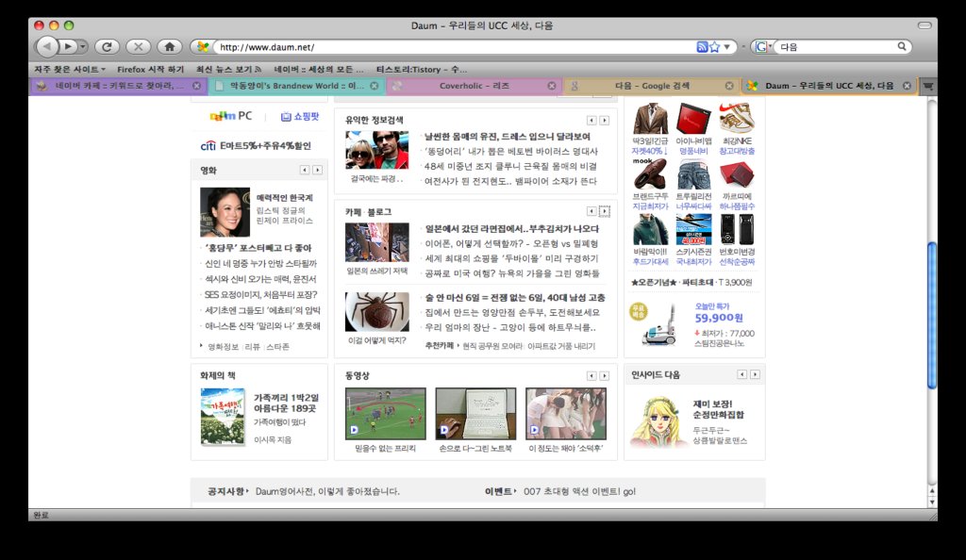This screenshot has width=966, height=560.
Task: Click next arrow in the 인사이드 다음 section
Action: pos(755,374)
